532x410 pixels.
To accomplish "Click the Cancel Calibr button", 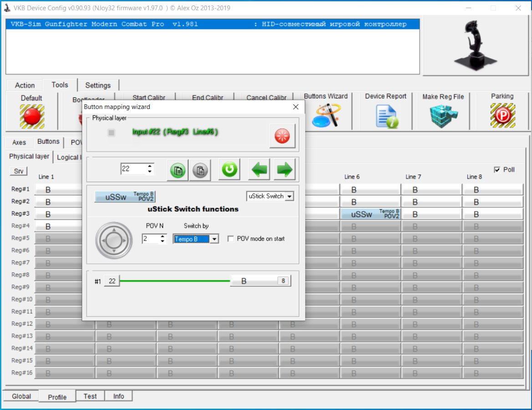I will coord(266,97).
